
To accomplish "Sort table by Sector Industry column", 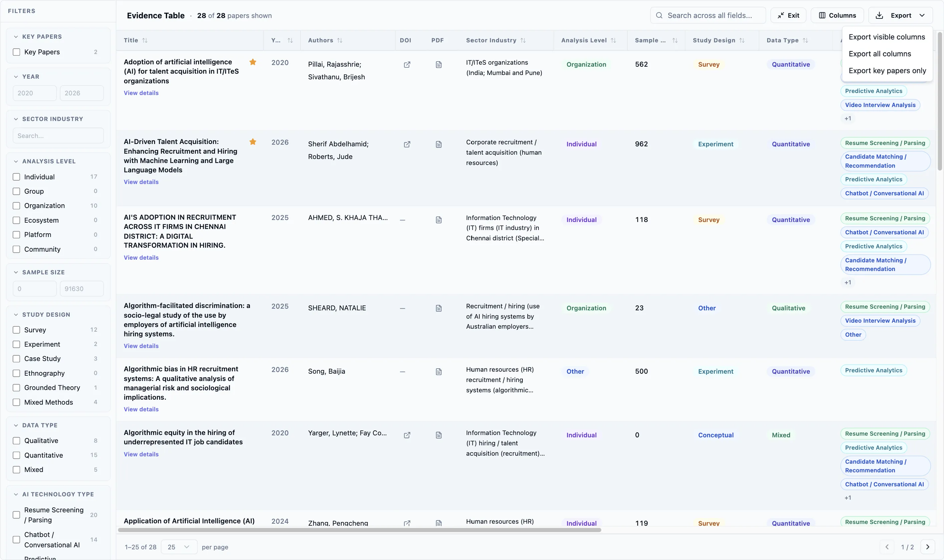I will click(x=523, y=40).
